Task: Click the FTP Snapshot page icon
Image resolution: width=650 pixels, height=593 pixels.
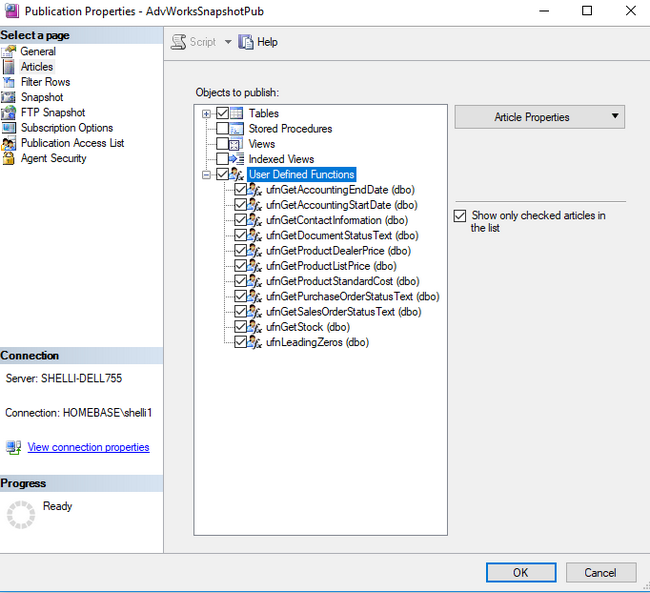Action: [x=8, y=112]
